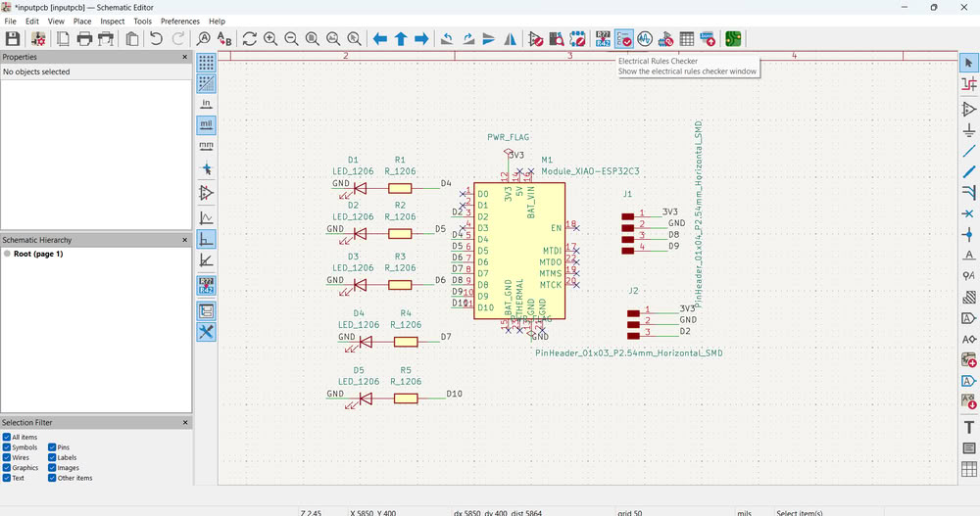
Task: Switch units to mils
Action: (206, 124)
